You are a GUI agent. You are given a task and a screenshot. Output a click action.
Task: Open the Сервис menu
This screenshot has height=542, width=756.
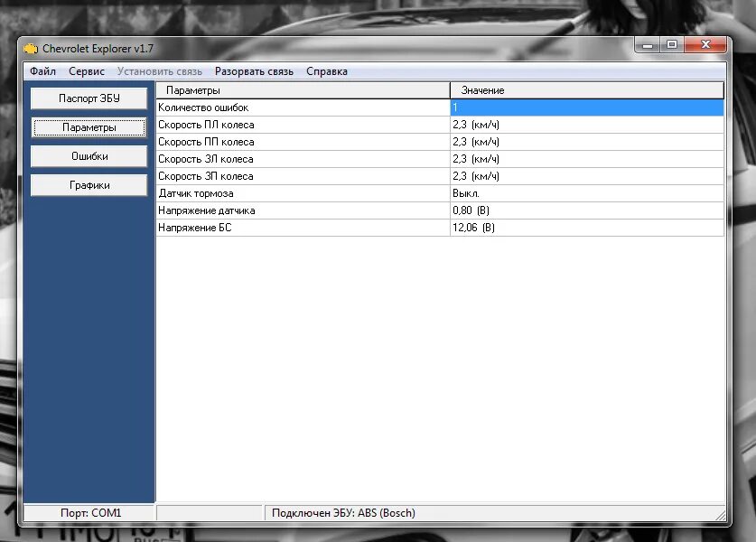(87, 71)
